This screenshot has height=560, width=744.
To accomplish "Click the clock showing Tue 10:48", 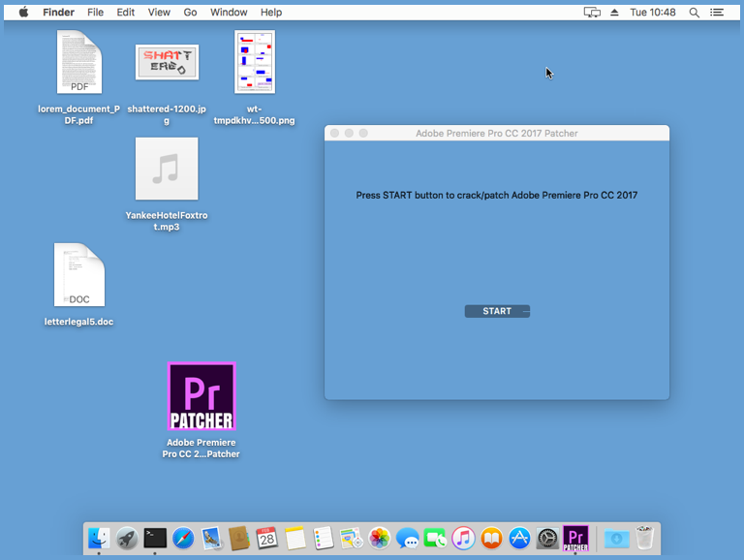I will point(653,13).
